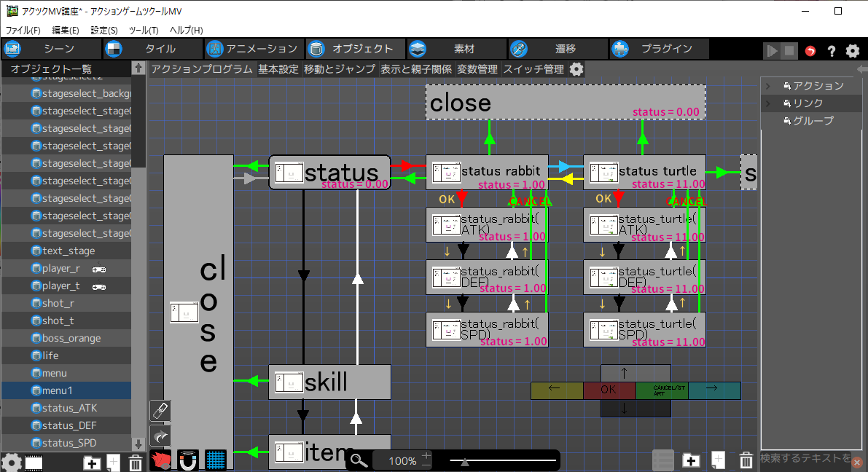The image size is (868, 472).
Task: Switch to the 変数管理 tab
Action: (x=477, y=69)
